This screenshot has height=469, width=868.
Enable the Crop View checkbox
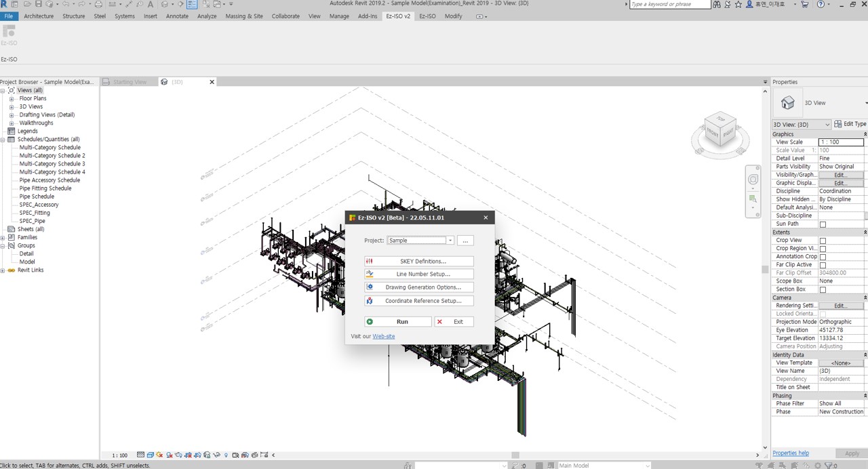tap(823, 241)
